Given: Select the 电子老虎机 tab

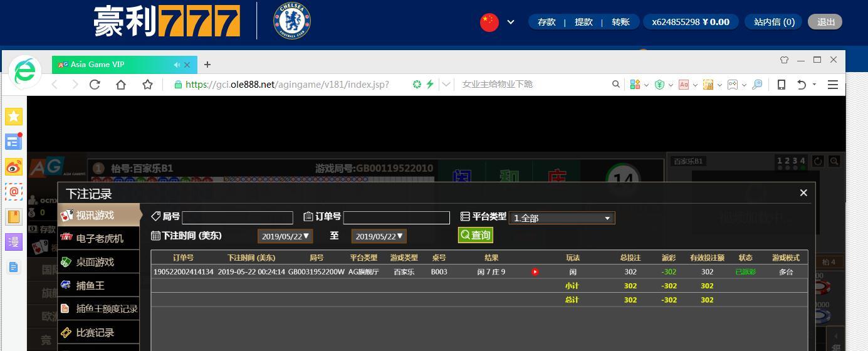Looking at the screenshot, I should pos(98,238).
